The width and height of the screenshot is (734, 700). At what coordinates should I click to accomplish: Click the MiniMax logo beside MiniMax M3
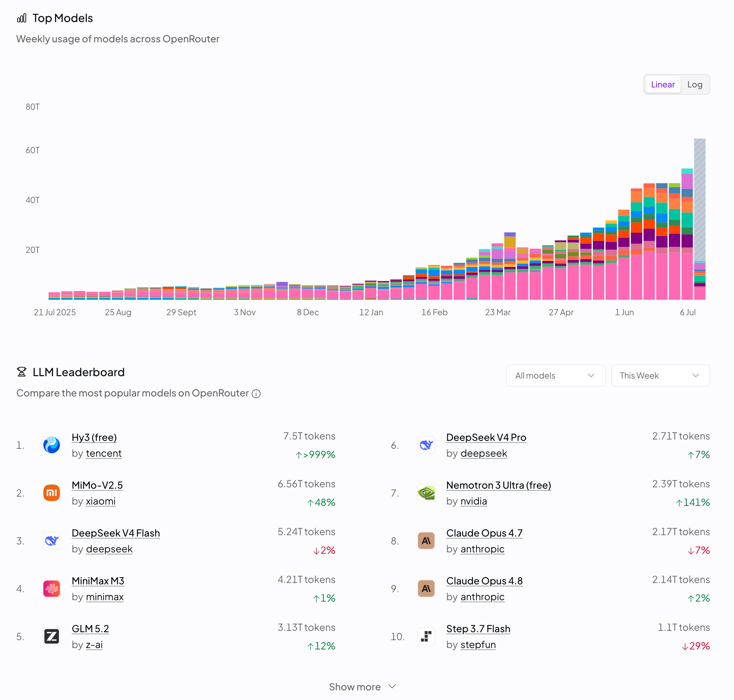click(x=52, y=588)
